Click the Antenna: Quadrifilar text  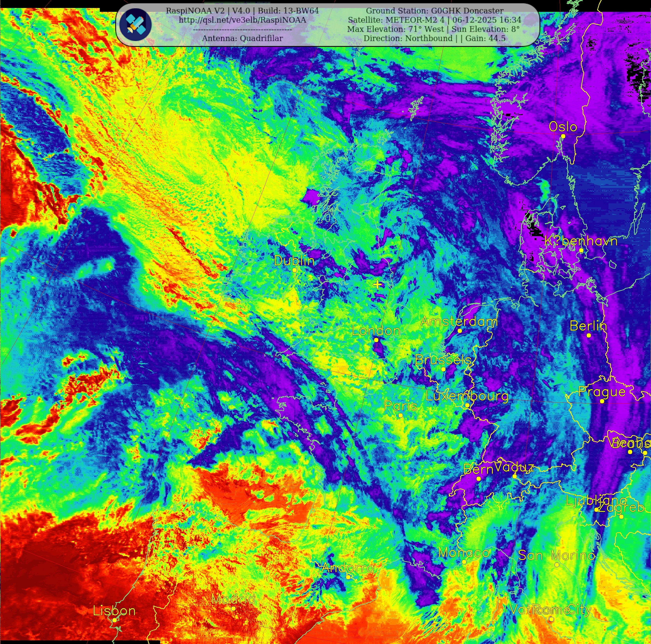pyautogui.click(x=242, y=38)
